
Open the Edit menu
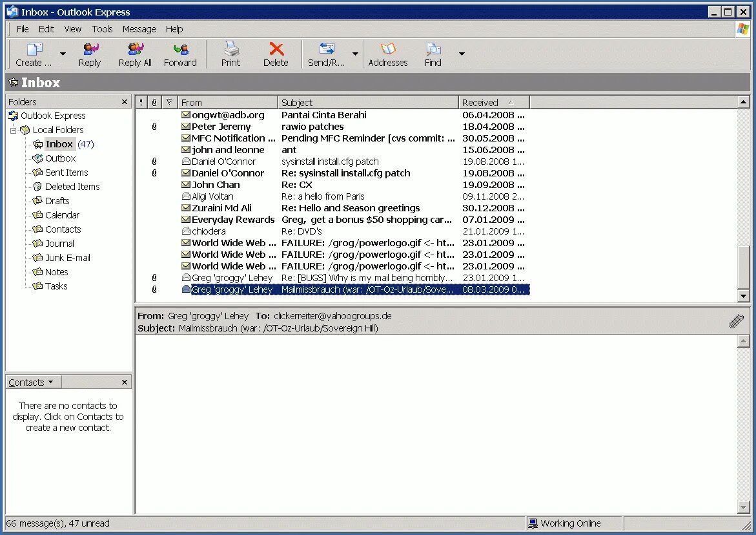click(46, 29)
